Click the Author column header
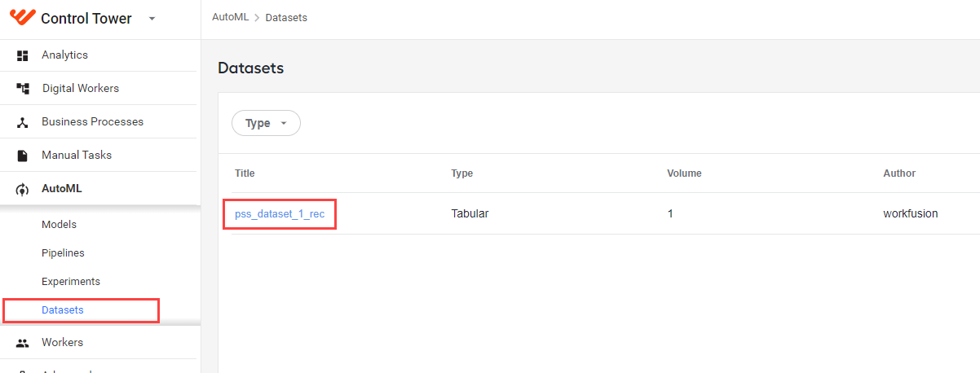Image resolution: width=980 pixels, height=373 pixels. (x=899, y=173)
